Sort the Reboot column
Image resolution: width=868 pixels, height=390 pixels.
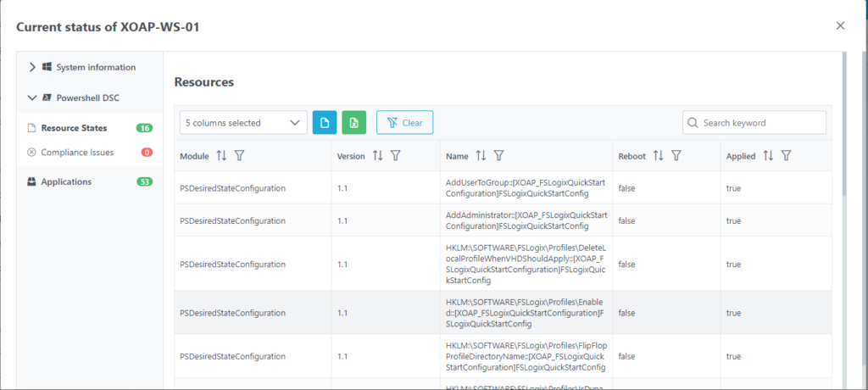click(x=658, y=156)
